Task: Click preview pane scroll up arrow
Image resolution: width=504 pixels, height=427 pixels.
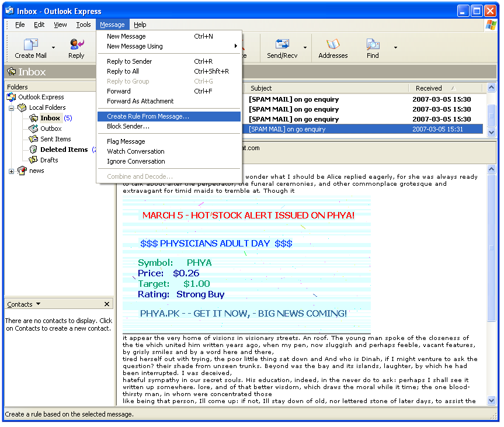Action: (x=492, y=169)
